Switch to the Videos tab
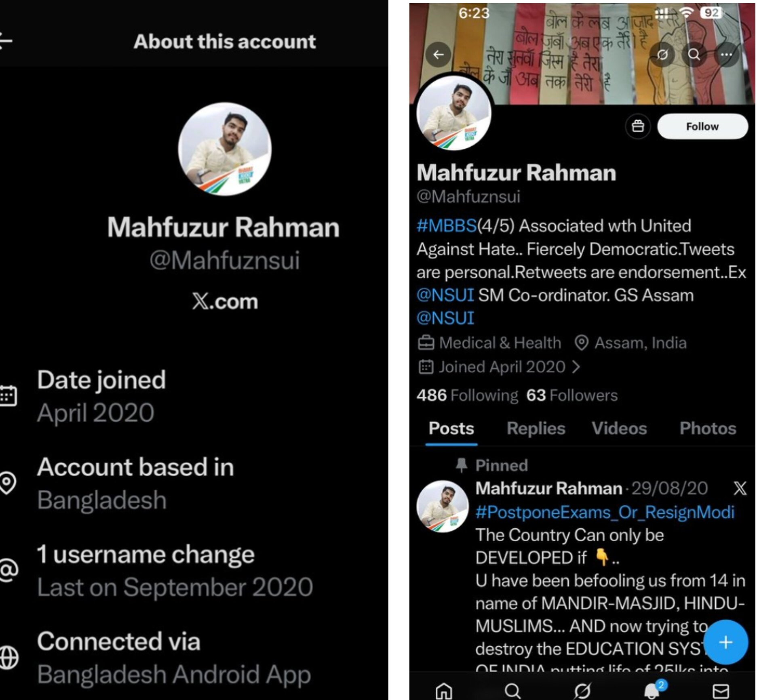Screen dimensions: 776x700 pos(619,429)
